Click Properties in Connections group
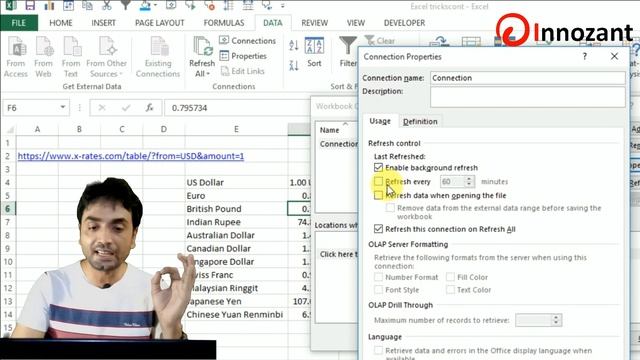The image size is (640, 360). pyautogui.click(x=243, y=56)
